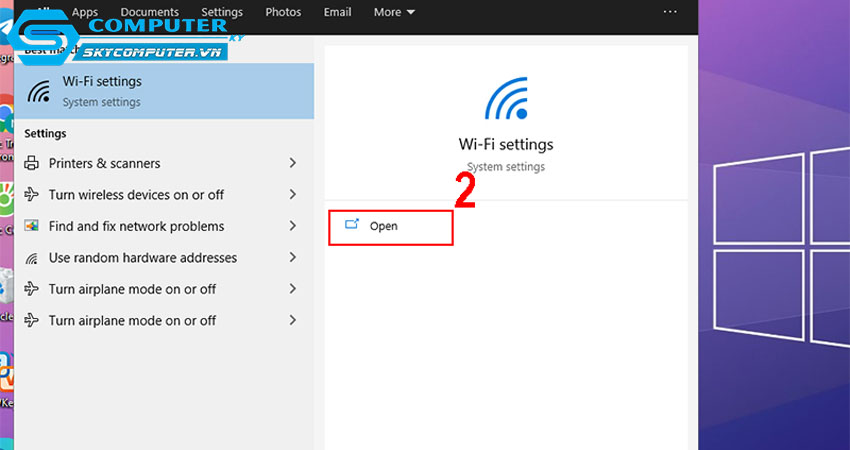Viewport: 850px width, 450px height.
Task: Expand the Turn wireless devices on or off arrow
Action: pos(293,195)
